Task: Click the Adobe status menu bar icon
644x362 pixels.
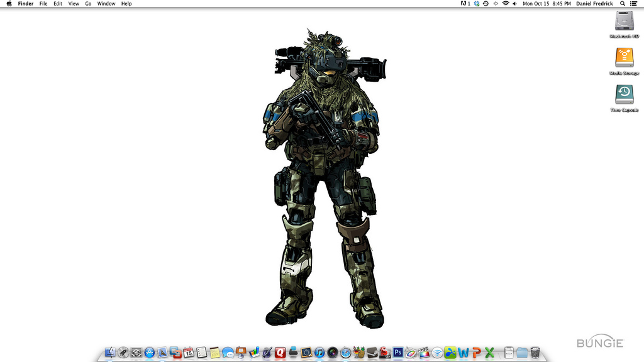Action: pyautogui.click(x=465, y=4)
